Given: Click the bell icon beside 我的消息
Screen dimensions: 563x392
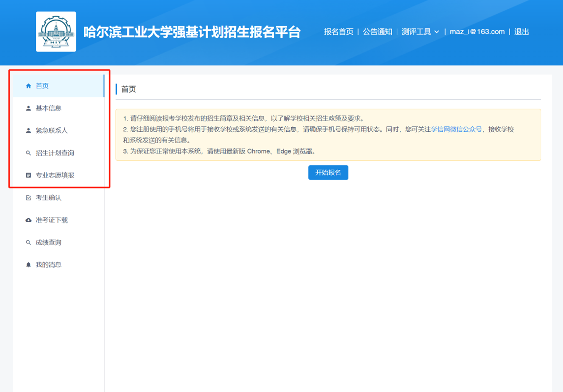Looking at the screenshot, I should tap(28, 265).
